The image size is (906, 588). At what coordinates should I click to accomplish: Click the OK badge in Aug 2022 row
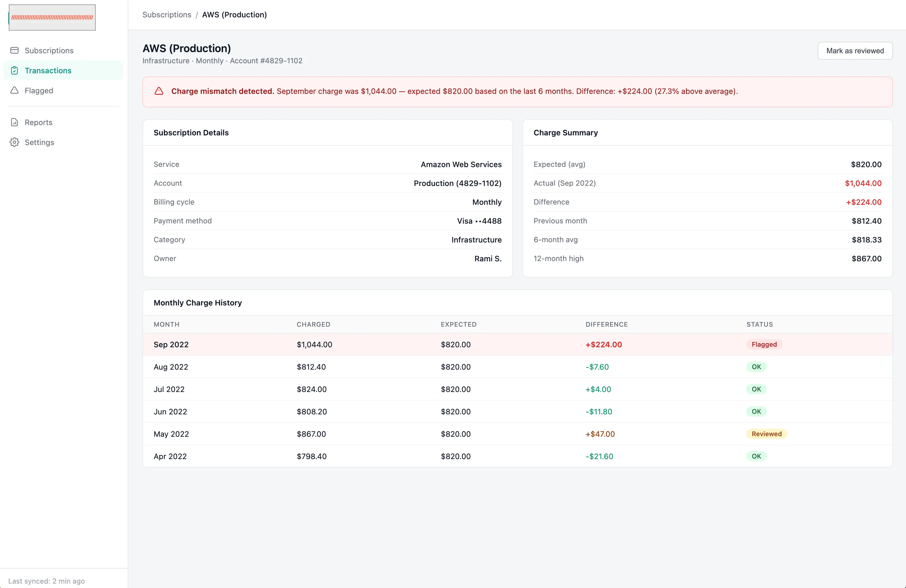click(x=756, y=366)
